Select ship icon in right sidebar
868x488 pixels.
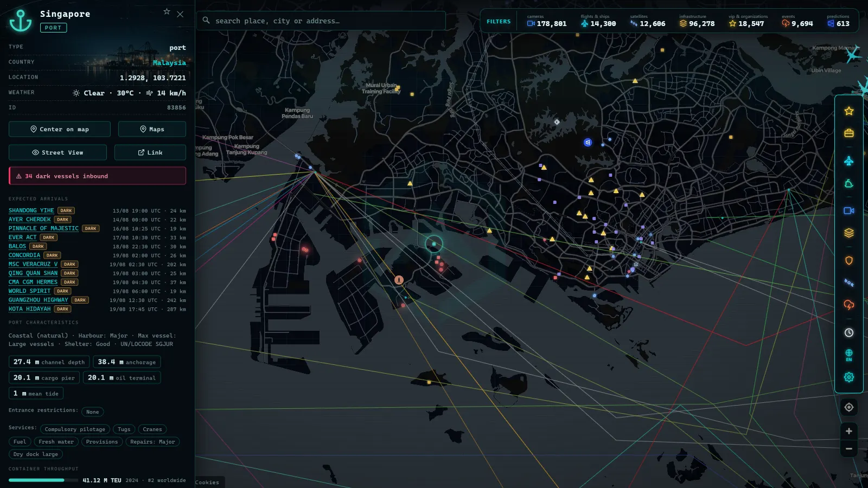pyautogui.click(x=849, y=184)
